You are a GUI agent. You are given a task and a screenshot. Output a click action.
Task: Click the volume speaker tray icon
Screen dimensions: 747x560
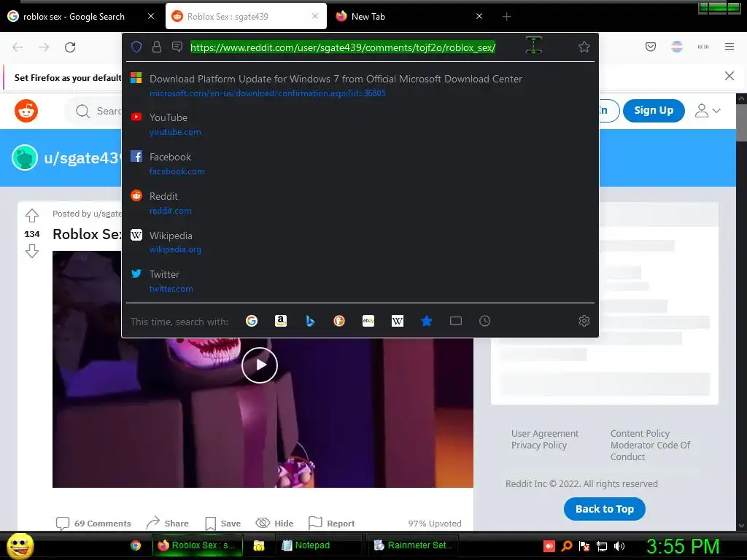coord(619,546)
